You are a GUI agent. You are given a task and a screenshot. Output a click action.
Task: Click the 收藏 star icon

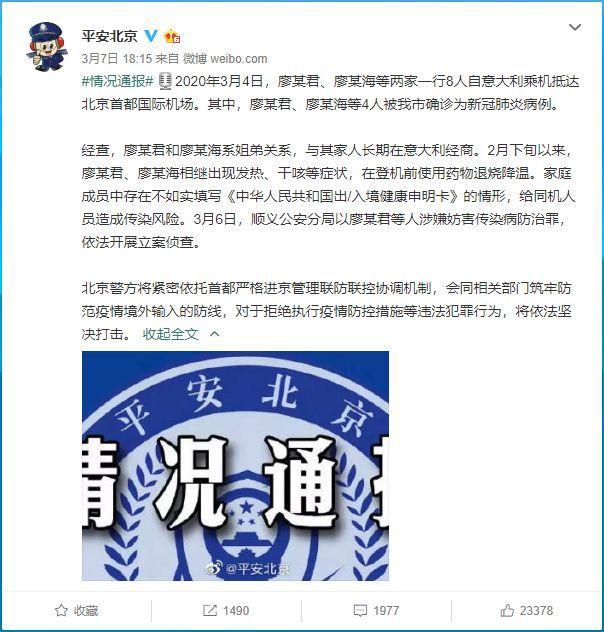click(61, 610)
